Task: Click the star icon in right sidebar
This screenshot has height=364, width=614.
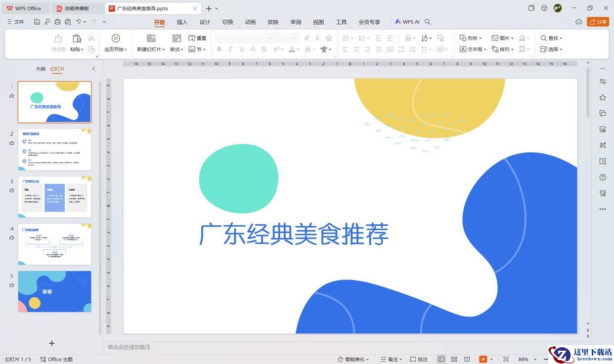Action: pos(603,97)
